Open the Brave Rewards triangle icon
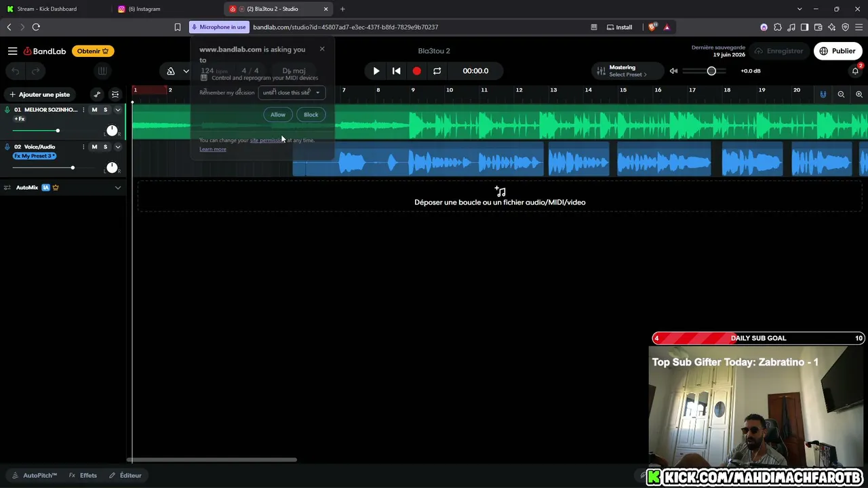Screen dimensions: 868x488 click(667, 27)
